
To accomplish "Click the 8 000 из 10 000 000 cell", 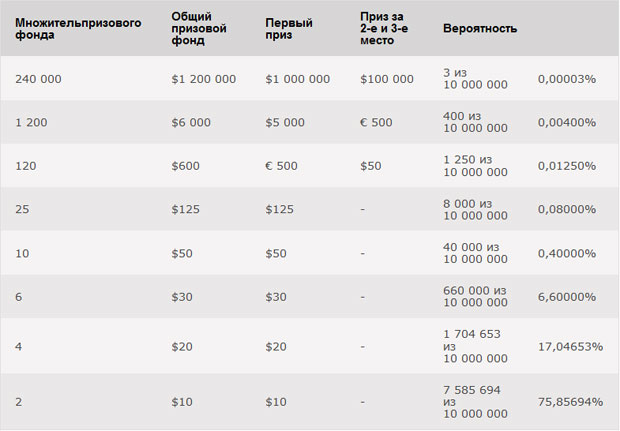I will click(475, 210).
